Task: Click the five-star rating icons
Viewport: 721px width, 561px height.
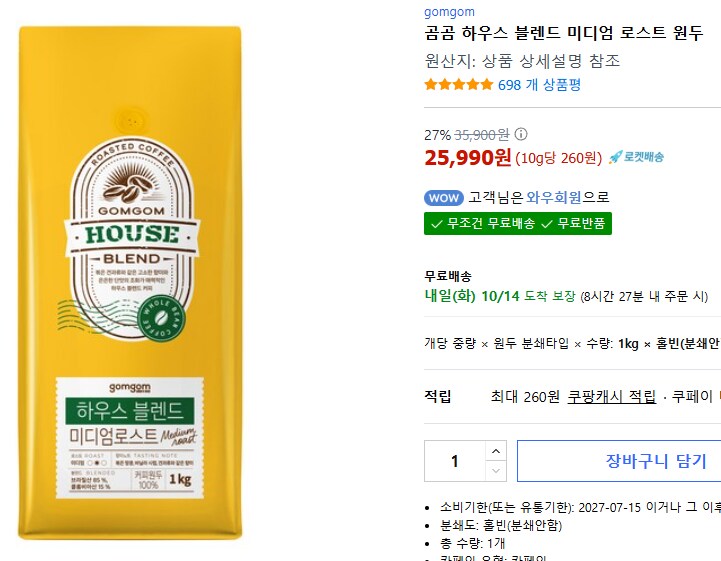Action: 458,85
